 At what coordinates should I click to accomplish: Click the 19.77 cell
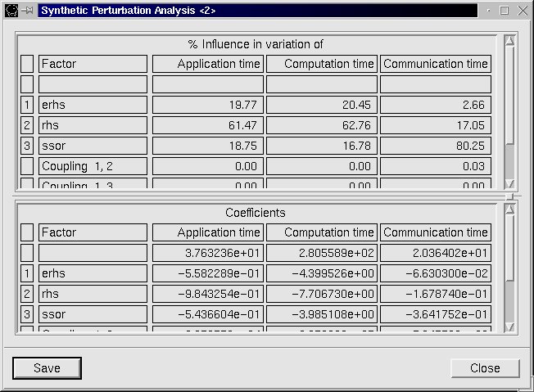[208, 105]
